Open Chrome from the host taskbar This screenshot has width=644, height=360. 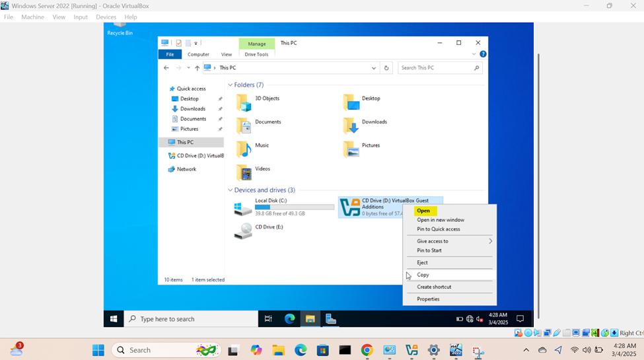tap(367, 350)
